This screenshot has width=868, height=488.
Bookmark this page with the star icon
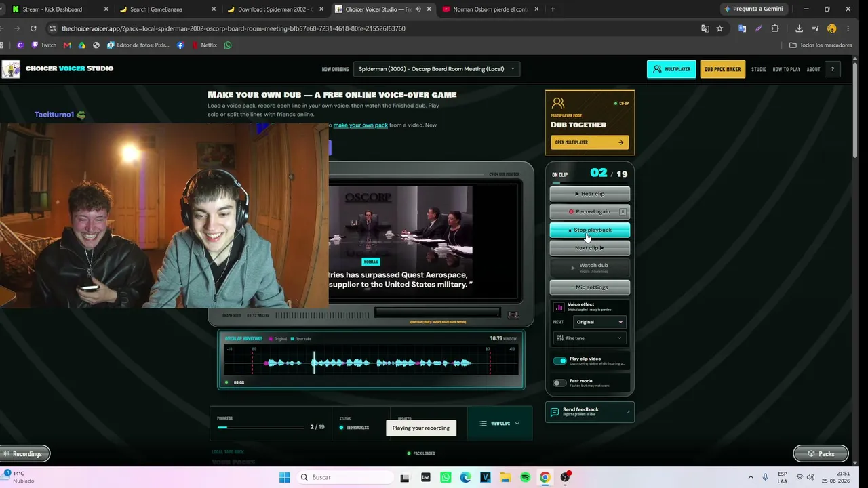(719, 28)
